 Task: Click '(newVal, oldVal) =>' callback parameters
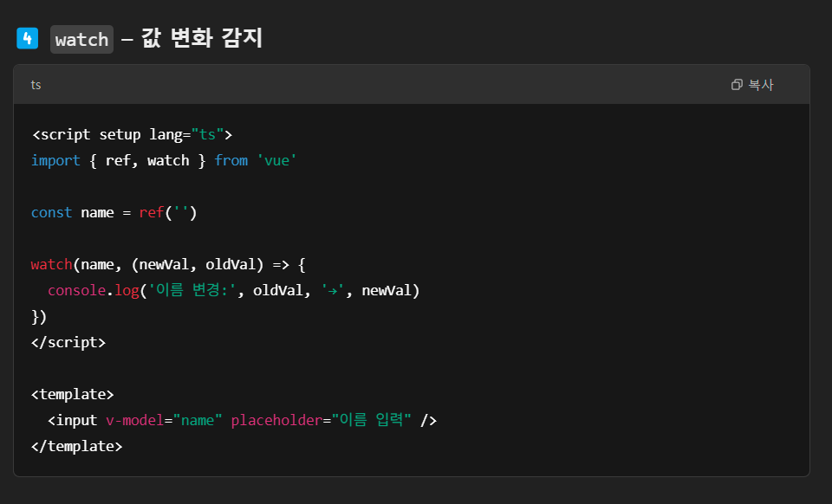pyautogui.click(x=210, y=264)
